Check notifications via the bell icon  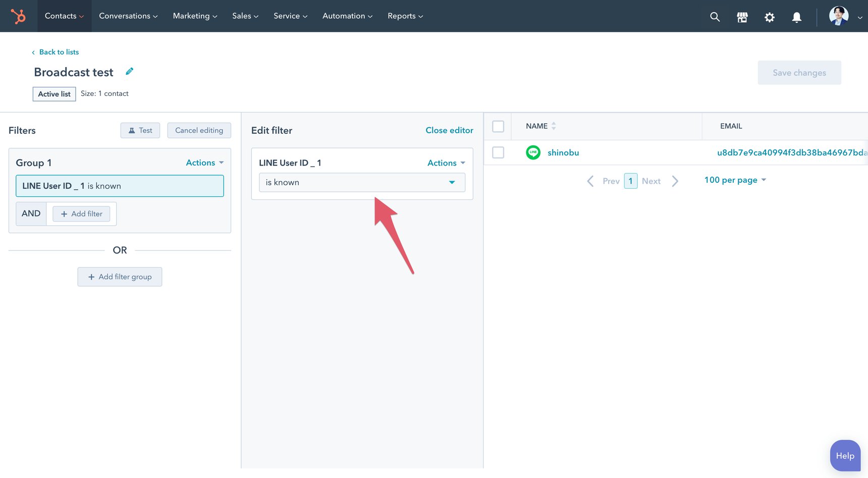796,17
